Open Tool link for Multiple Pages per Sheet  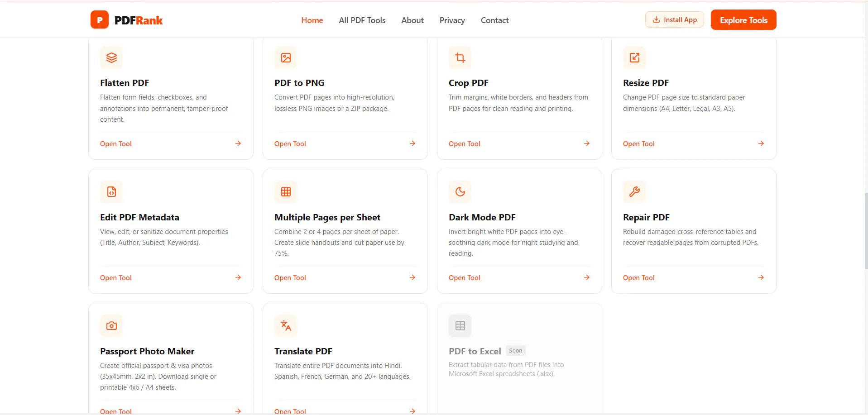(x=290, y=278)
